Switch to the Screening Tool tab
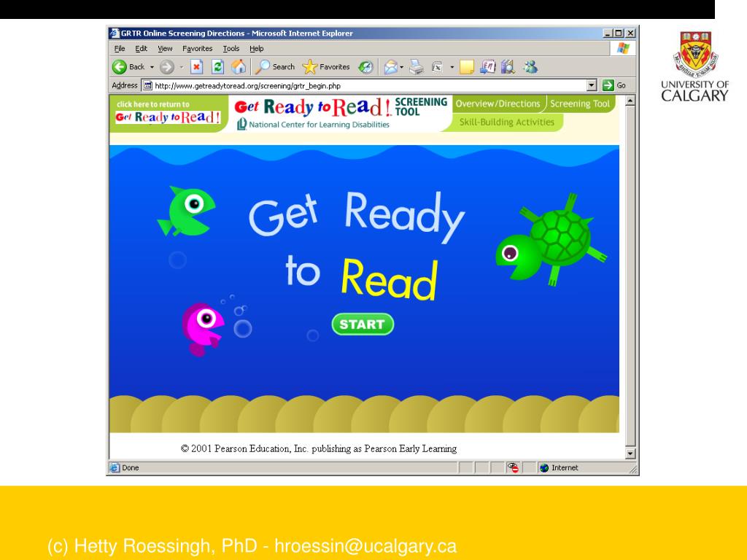The height and width of the screenshot is (560, 747). (580, 104)
